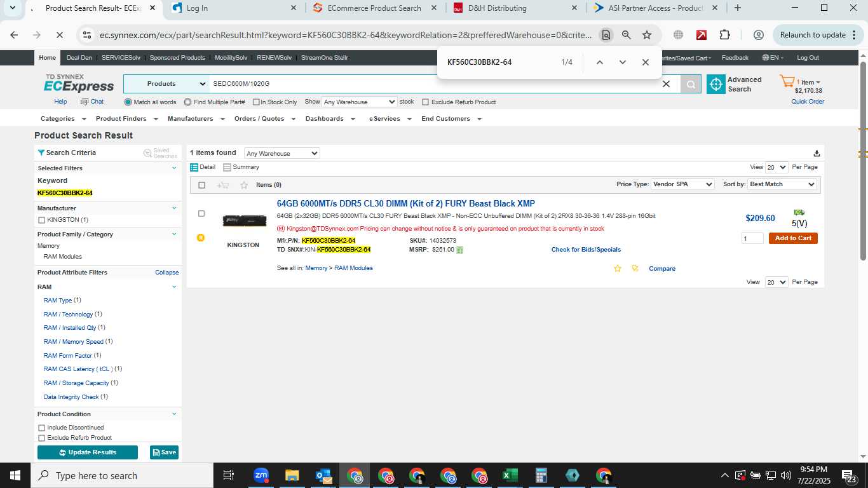Screen dimensions: 868x488
Task: Collapse the Product Condition section
Action: (174, 414)
